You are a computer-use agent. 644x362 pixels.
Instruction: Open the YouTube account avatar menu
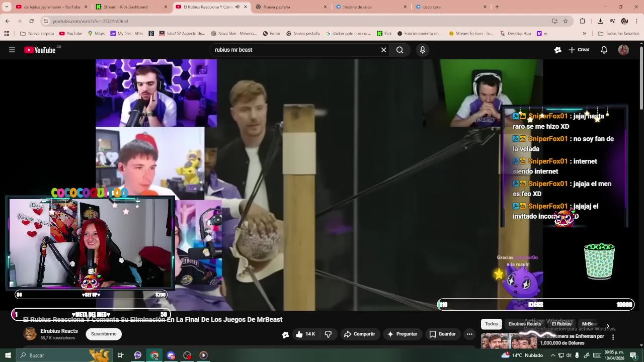coord(623,50)
